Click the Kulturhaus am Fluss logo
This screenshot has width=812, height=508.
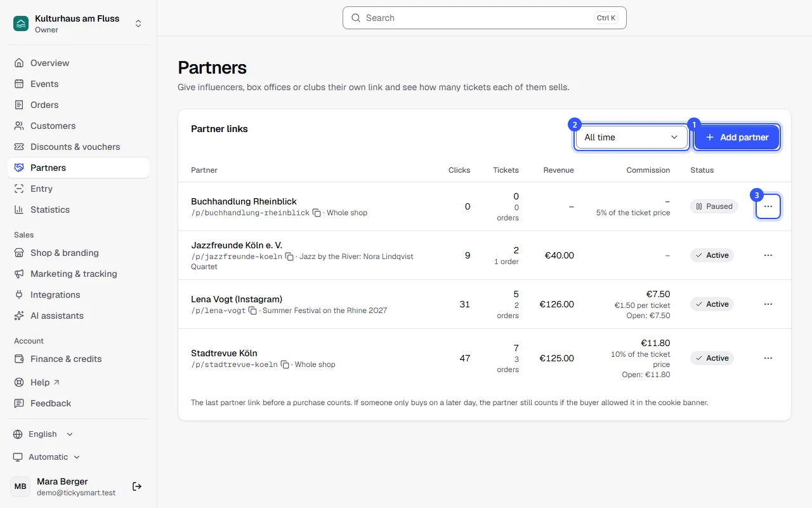pos(21,23)
